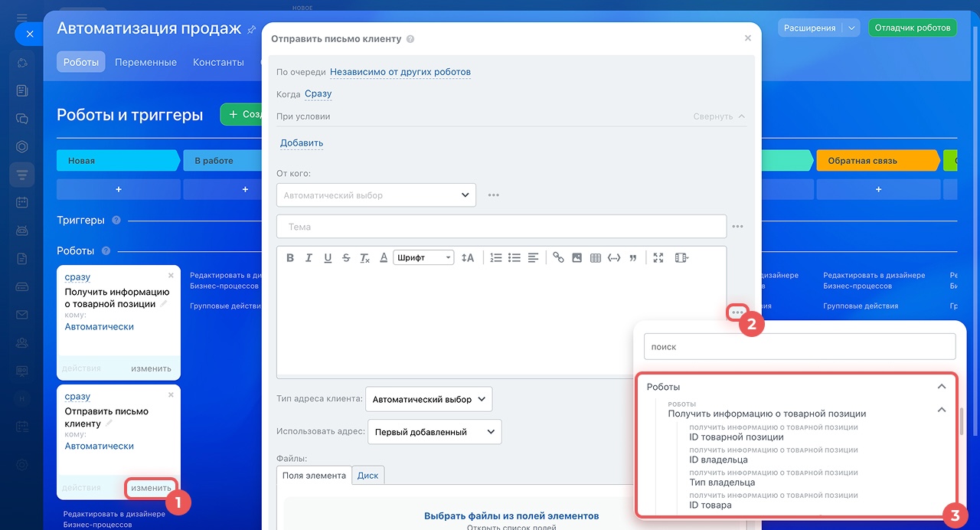Open the insert video tool
This screenshot has width=980, height=530.
tap(681, 258)
